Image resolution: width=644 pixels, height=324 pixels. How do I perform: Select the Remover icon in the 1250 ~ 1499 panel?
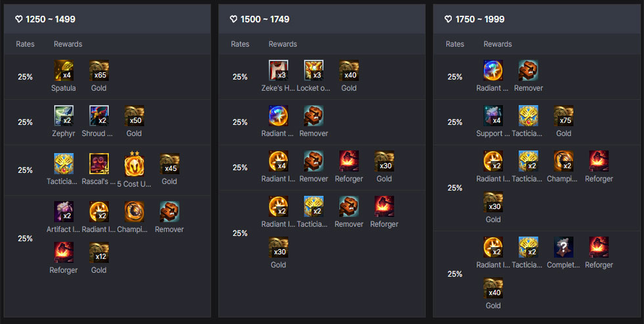coord(170,212)
